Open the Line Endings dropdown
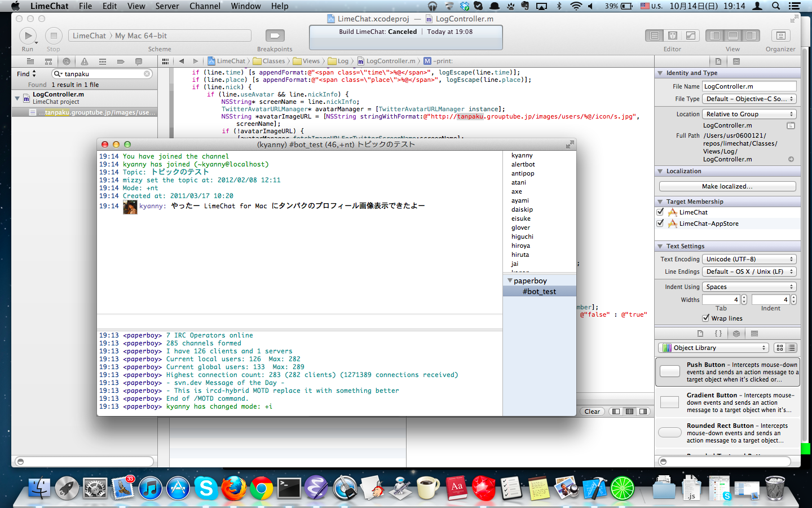This screenshot has height=508, width=812. [749, 271]
